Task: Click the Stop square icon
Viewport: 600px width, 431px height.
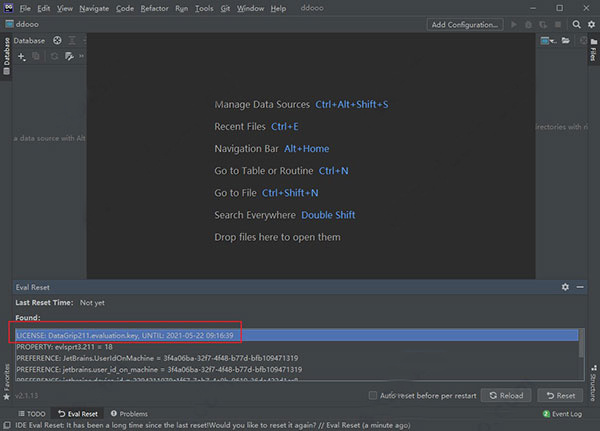Action: (558, 24)
